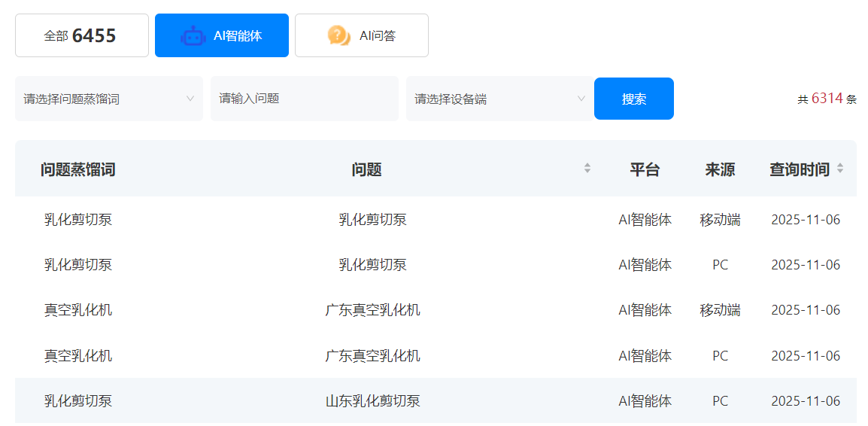
Task: Click the 查询时间 column header label
Action: [799, 169]
